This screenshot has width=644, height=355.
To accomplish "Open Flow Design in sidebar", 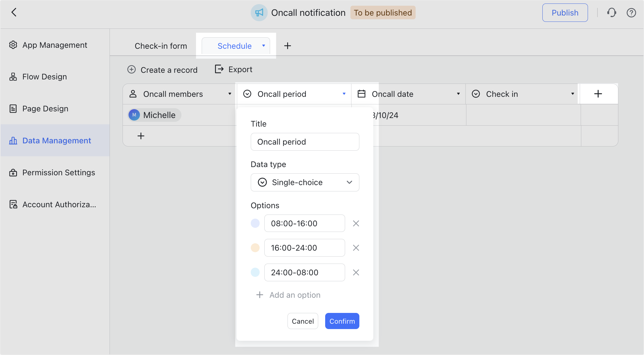I will pyautogui.click(x=55, y=77).
